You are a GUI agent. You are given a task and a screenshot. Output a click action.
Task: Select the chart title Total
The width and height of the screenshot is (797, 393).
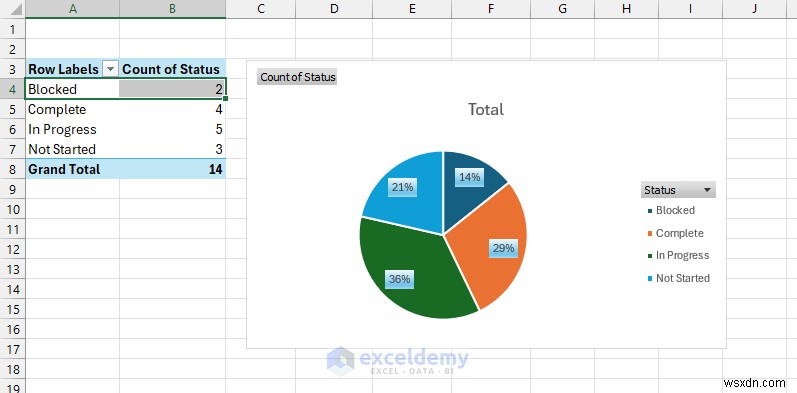[x=486, y=109]
